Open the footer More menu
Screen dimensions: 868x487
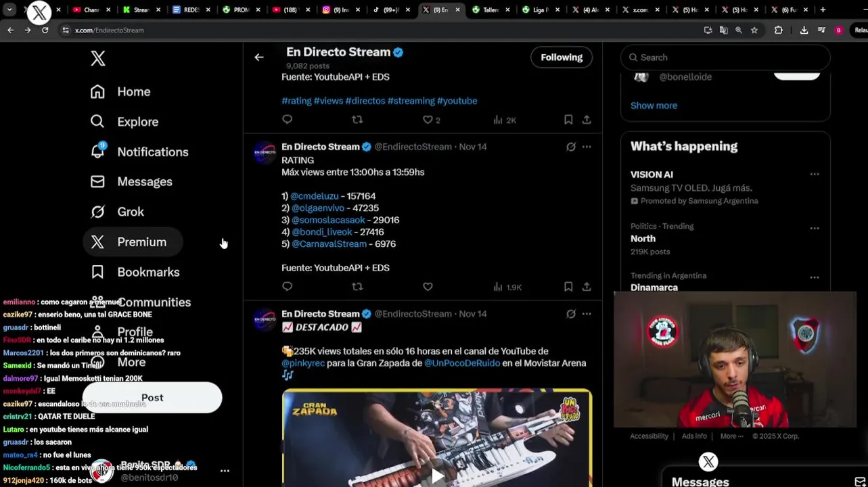[x=731, y=436]
